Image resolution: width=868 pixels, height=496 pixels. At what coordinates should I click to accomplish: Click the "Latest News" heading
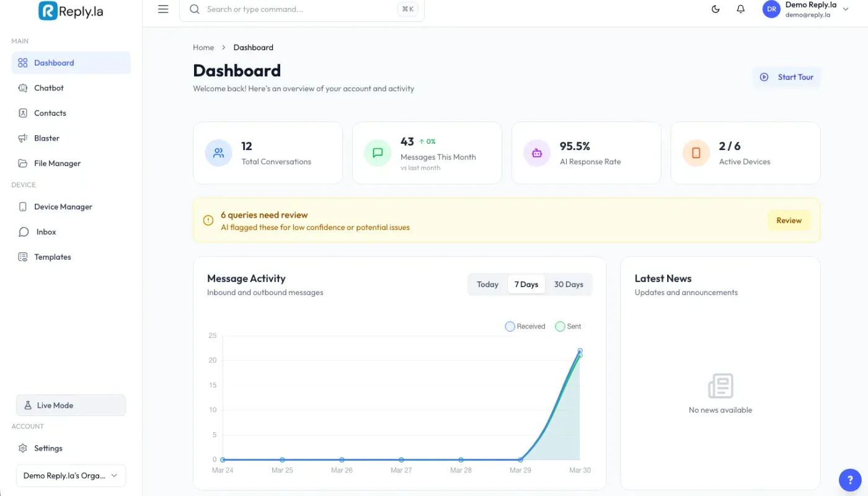coord(663,278)
